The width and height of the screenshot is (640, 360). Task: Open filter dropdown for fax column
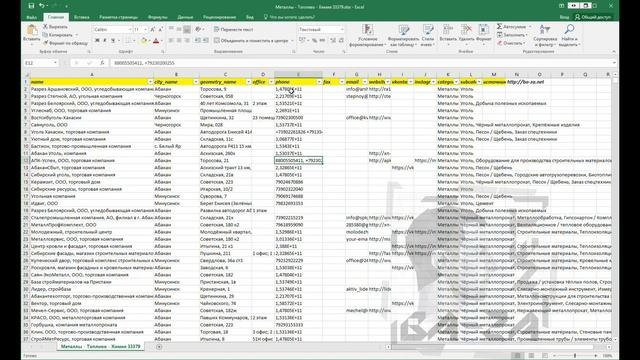point(342,82)
